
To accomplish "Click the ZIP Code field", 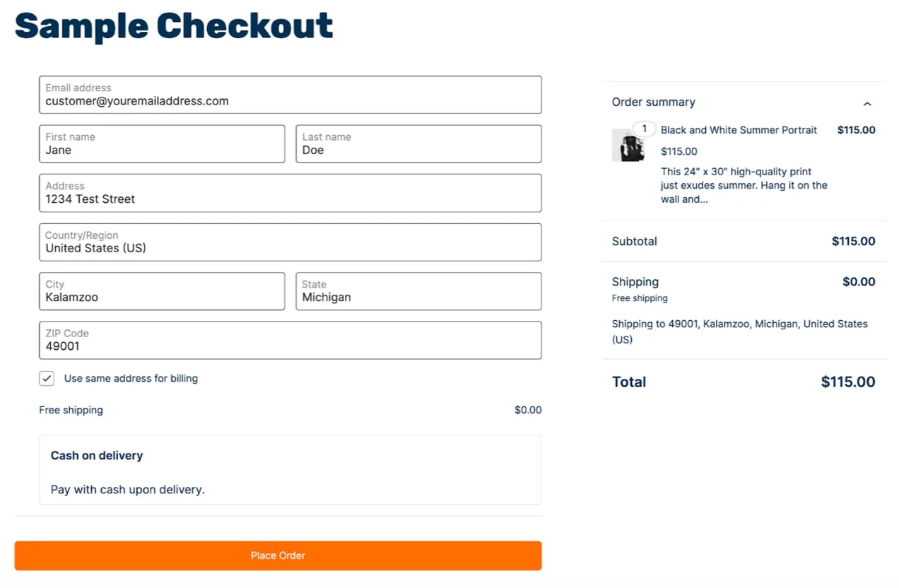I will pos(290,346).
